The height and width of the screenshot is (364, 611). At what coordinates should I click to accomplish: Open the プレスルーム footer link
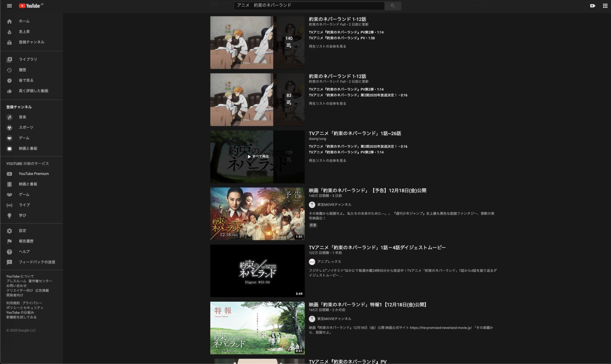click(16, 281)
